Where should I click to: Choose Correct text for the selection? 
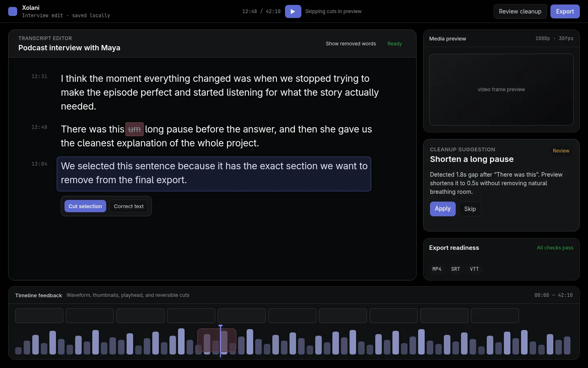coord(129,206)
